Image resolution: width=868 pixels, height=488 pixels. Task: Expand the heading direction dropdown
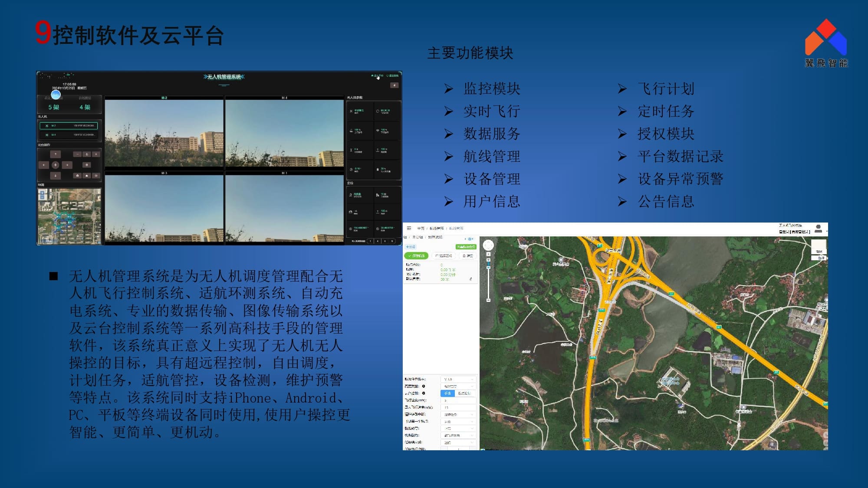point(458,435)
